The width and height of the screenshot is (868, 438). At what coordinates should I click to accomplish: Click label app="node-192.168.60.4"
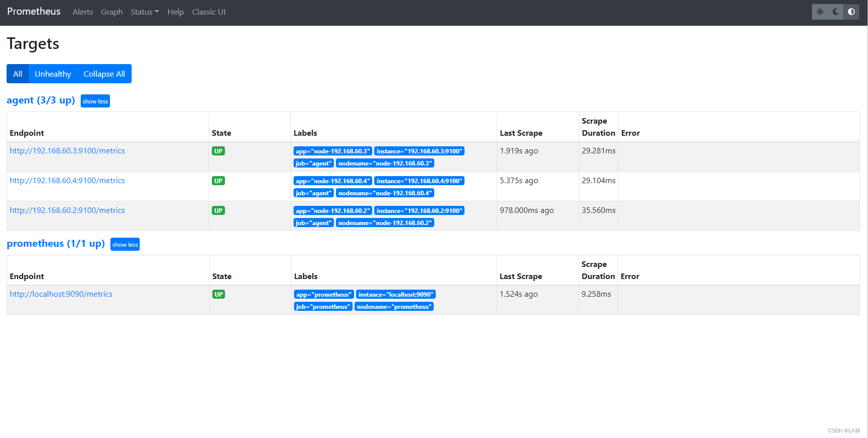click(x=333, y=181)
